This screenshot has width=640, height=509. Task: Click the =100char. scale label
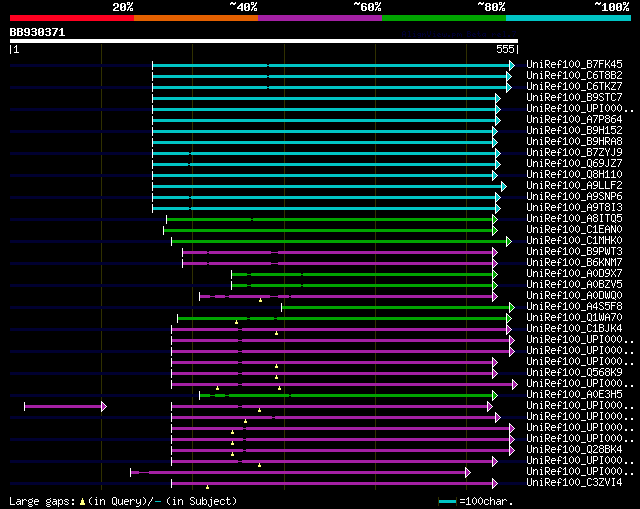486,501
